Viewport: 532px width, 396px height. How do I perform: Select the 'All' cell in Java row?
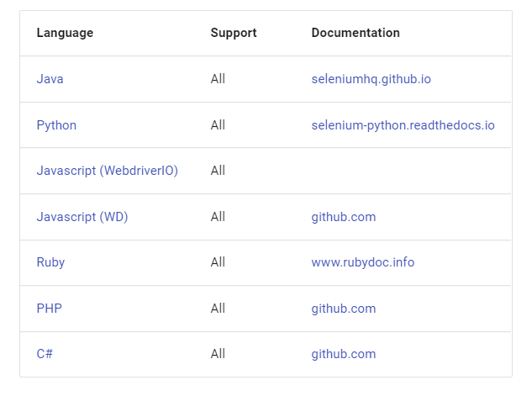218,79
